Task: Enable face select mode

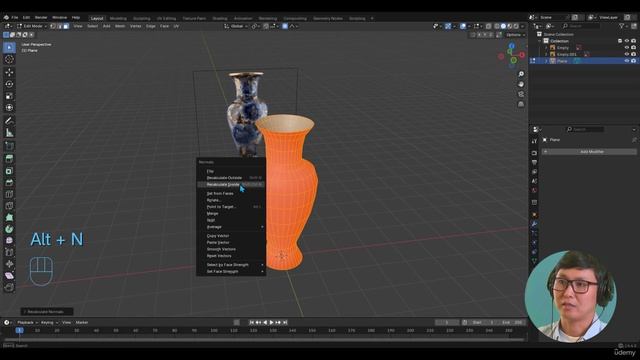Action: (66, 26)
